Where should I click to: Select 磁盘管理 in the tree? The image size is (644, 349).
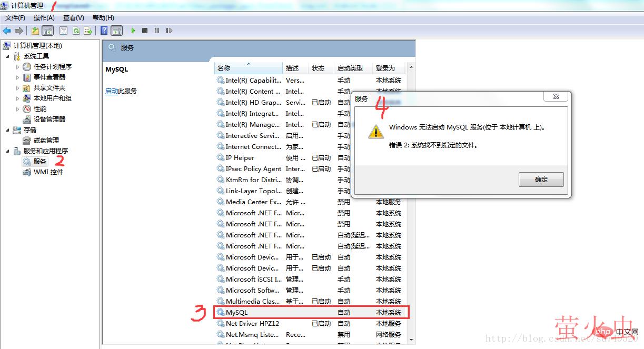pyautogui.click(x=46, y=141)
